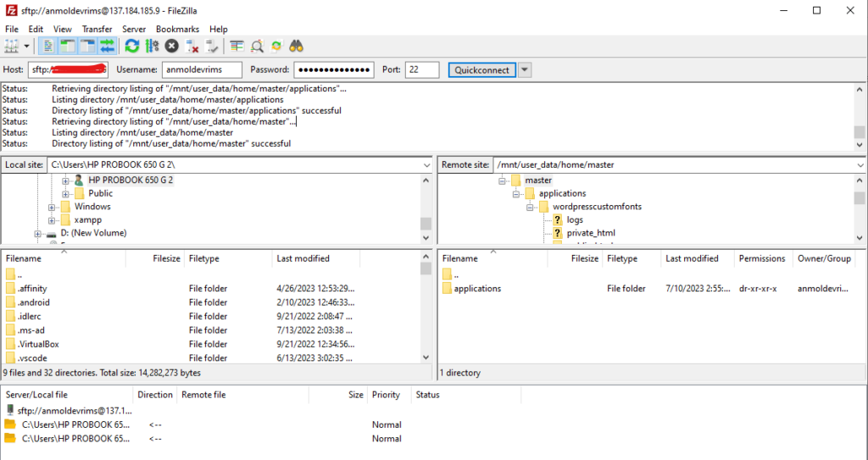This screenshot has height=460, width=868.
Task: Click the remote directory tree scrollbar
Action: (x=860, y=208)
